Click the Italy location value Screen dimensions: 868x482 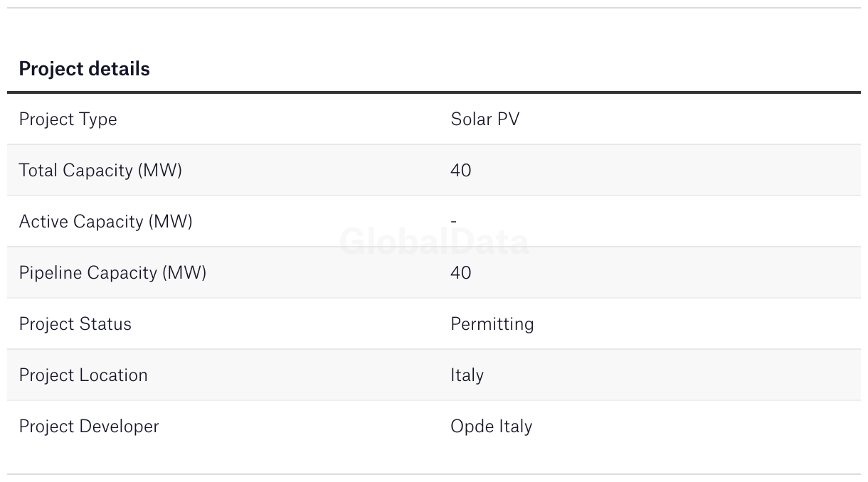click(x=467, y=375)
